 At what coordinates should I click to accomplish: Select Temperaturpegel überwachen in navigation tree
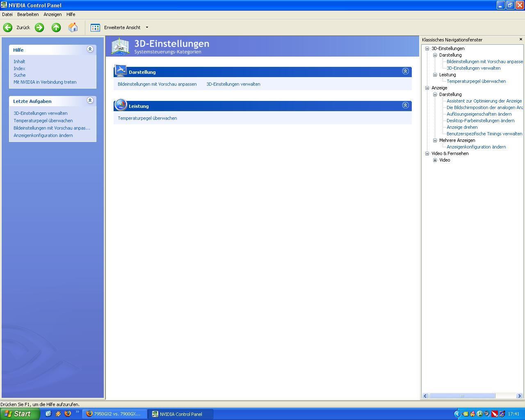[x=476, y=81]
